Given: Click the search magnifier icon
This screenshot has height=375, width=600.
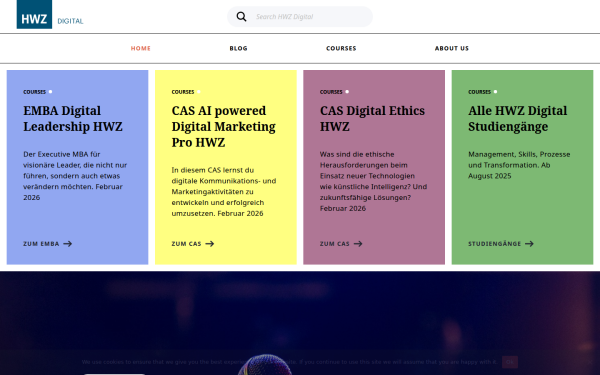Looking at the screenshot, I should coord(241,16).
